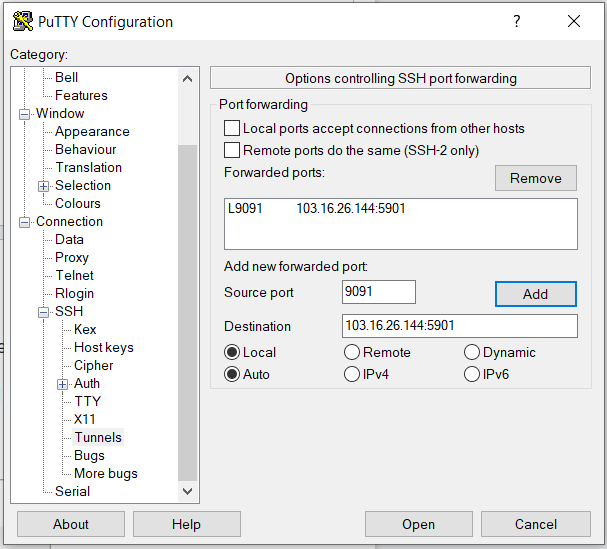The height and width of the screenshot is (549, 607).
Task: Open the Data category
Action: click(69, 239)
